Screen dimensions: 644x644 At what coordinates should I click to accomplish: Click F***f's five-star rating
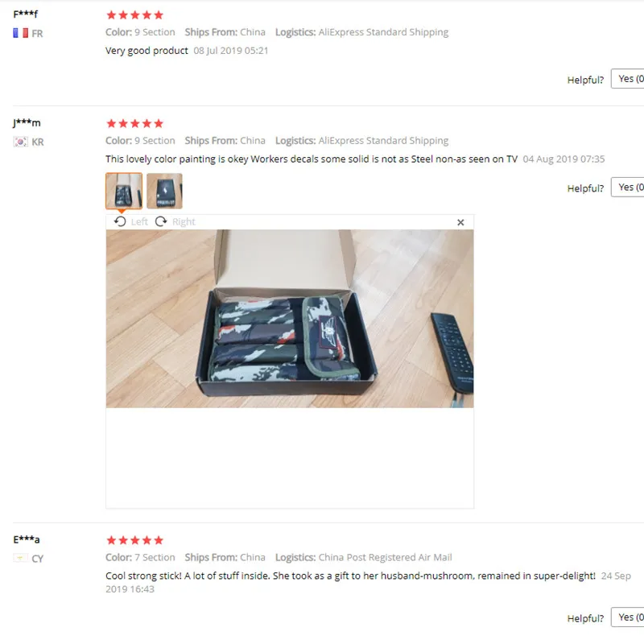(x=134, y=15)
